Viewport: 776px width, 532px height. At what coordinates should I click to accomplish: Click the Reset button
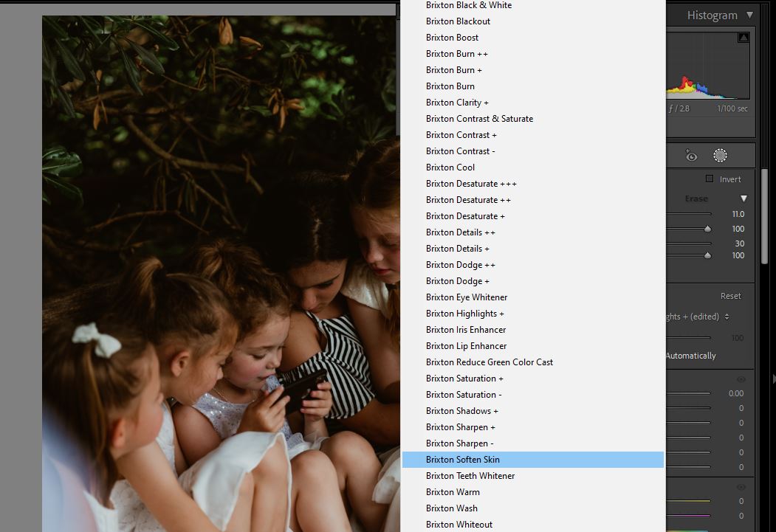coord(730,296)
